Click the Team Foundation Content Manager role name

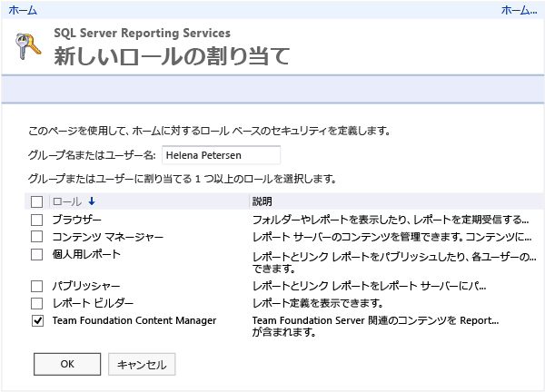coord(134,320)
